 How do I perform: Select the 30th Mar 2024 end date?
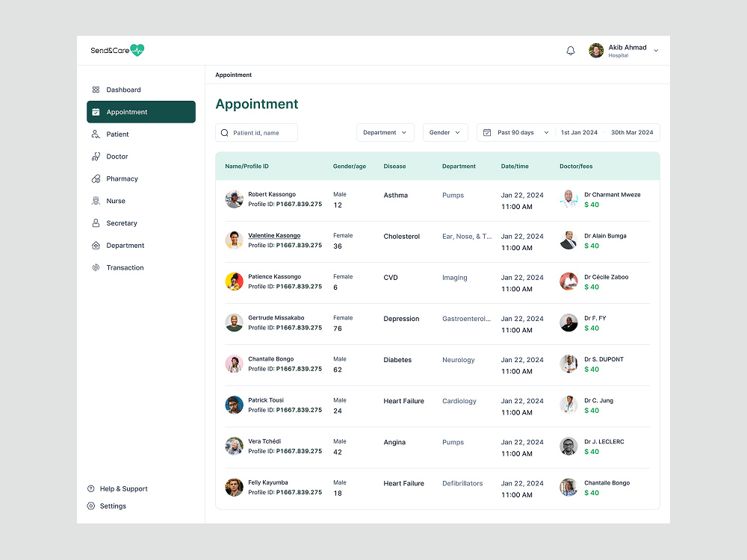(x=632, y=132)
